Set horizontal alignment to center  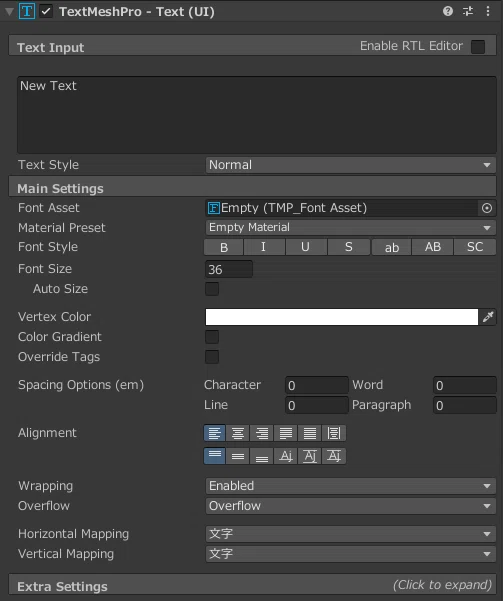(x=238, y=433)
